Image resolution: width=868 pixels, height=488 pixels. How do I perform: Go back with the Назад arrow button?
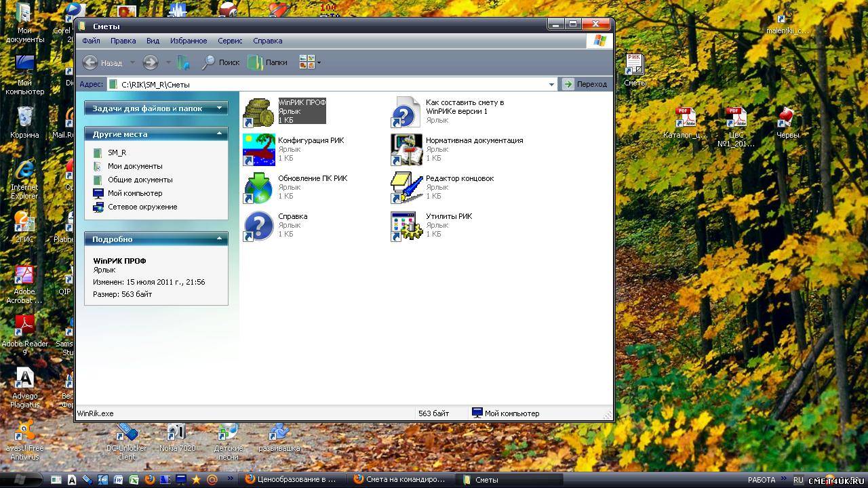coord(102,62)
